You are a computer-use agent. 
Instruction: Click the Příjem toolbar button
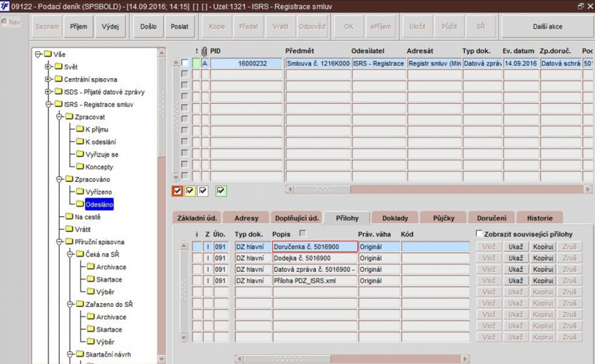[79, 27]
